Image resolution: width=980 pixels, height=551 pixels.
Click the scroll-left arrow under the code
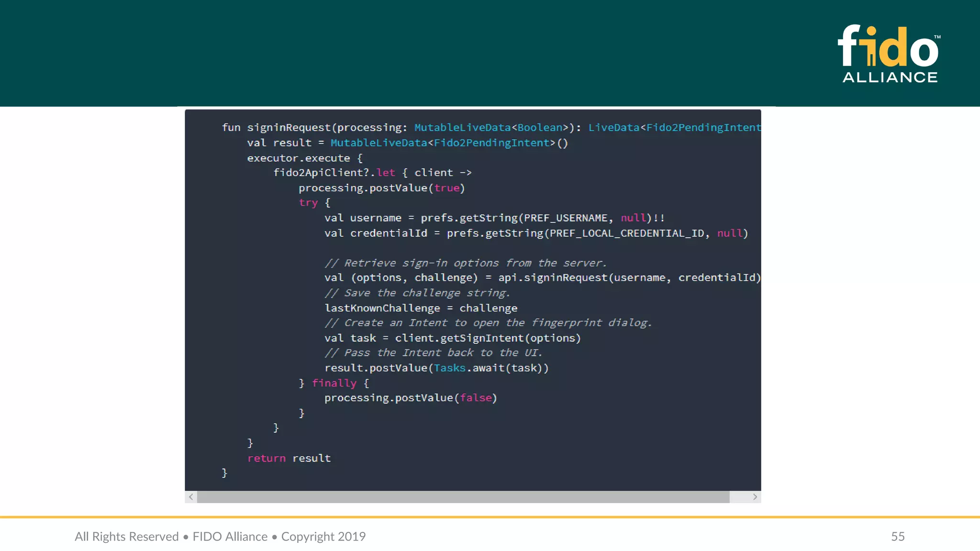(x=191, y=497)
